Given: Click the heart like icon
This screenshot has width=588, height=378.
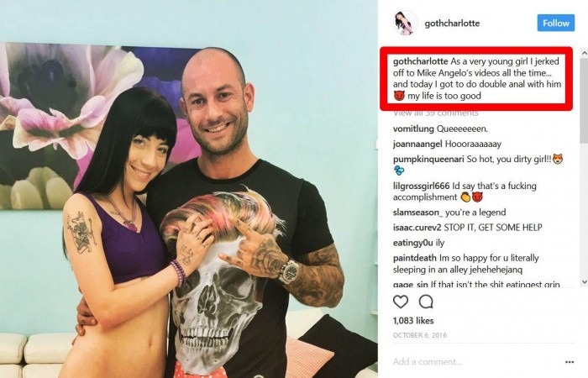Looking at the screenshot, I should (x=401, y=302).
